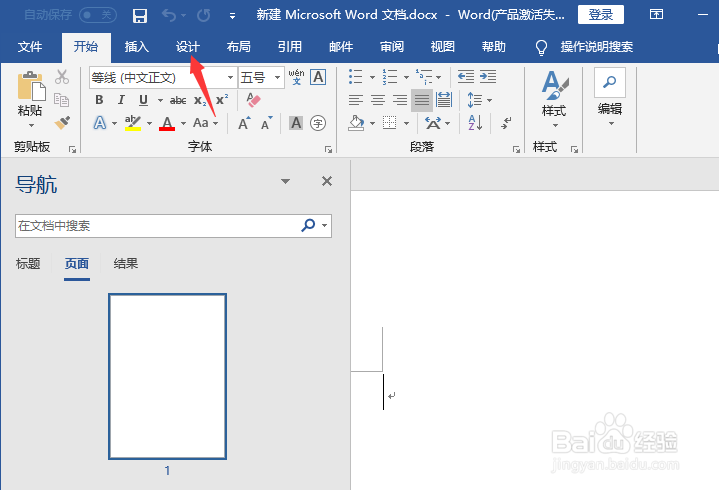
Task: Click the ribbon display options icon
Action: 657,15
